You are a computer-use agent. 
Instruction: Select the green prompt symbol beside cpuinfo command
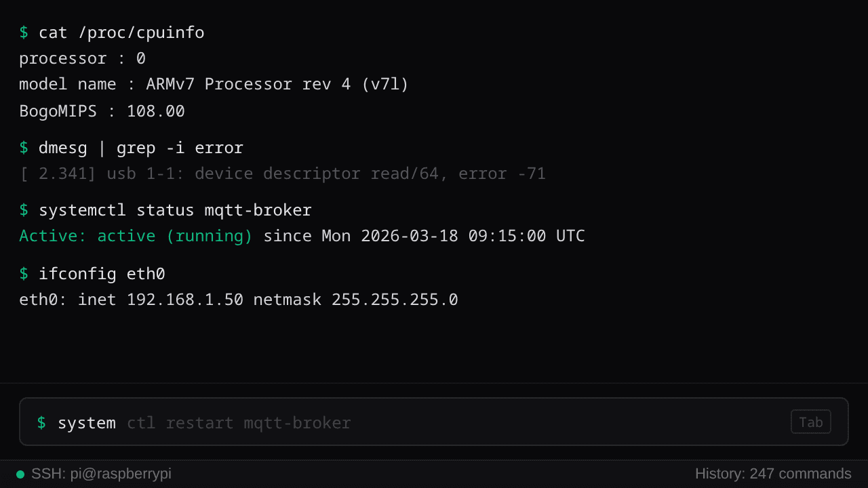click(24, 32)
